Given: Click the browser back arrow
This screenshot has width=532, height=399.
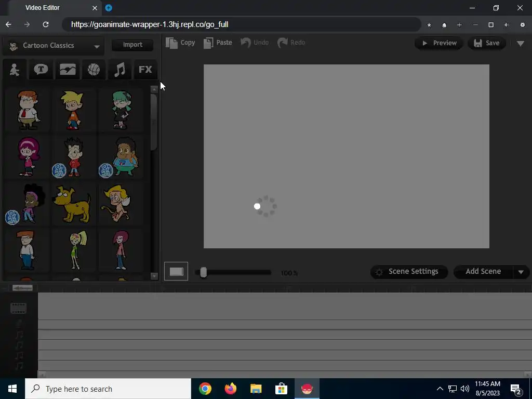Looking at the screenshot, I should coord(8,24).
